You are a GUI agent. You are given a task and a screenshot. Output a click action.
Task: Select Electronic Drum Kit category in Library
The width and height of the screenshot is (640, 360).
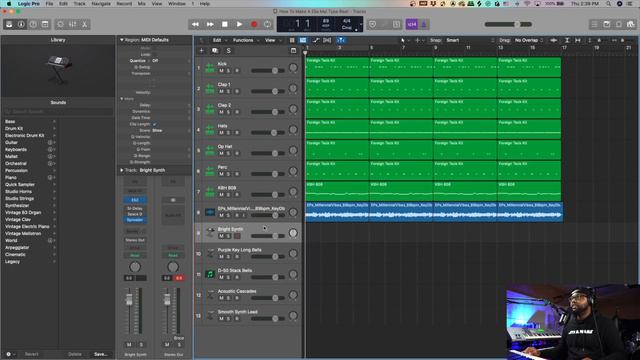[24, 136]
